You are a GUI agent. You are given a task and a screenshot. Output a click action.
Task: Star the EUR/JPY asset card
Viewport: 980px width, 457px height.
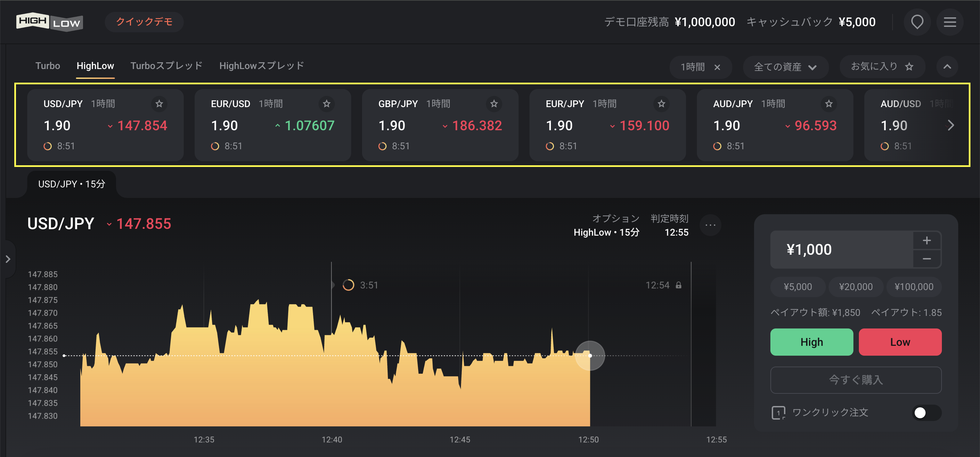tap(661, 104)
